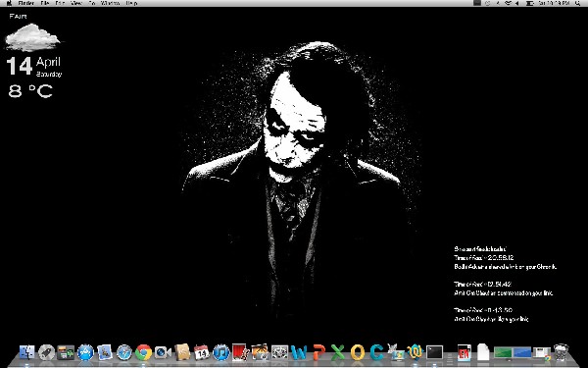588x368 pixels.
Task: Launch Terminal from the Dock
Action: pos(434,352)
